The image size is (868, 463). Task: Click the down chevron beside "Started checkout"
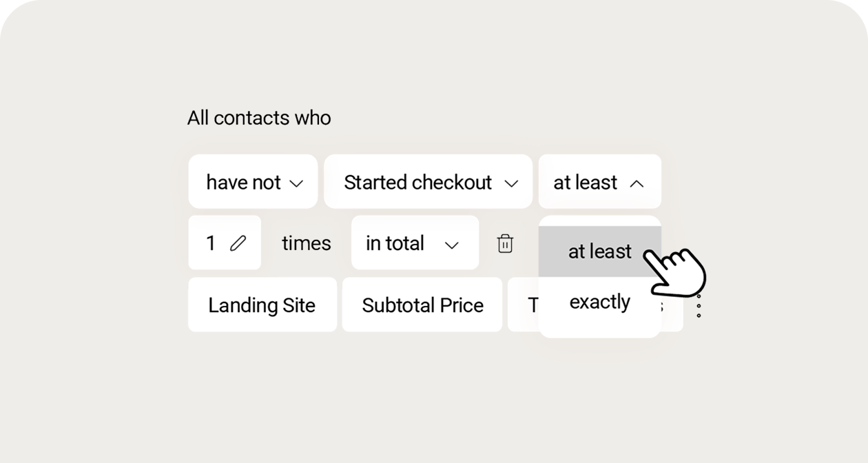tap(511, 183)
